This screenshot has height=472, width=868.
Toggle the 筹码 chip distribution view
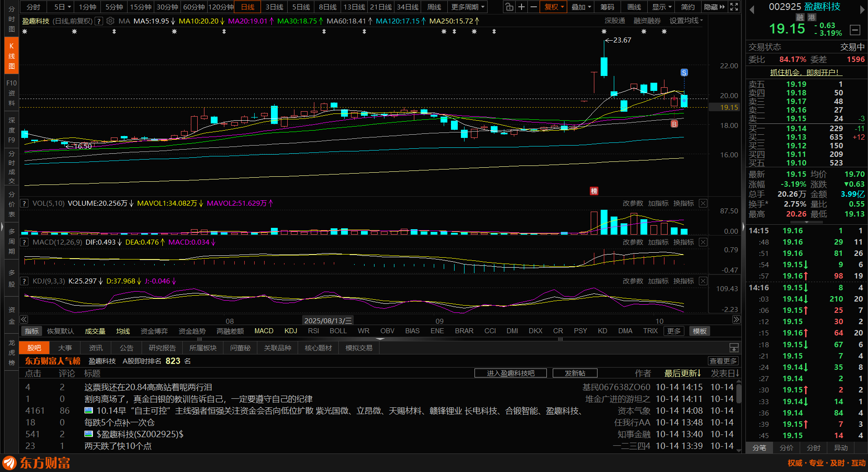[607, 7]
